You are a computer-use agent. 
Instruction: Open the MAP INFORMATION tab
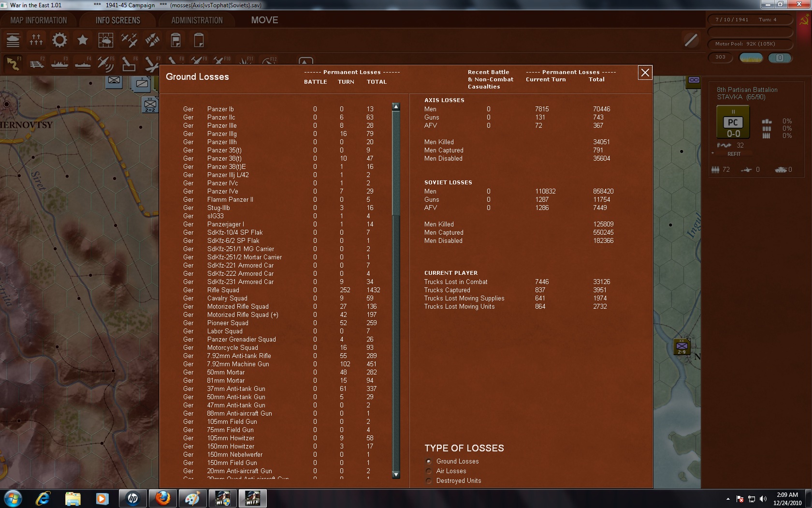[x=39, y=20]
